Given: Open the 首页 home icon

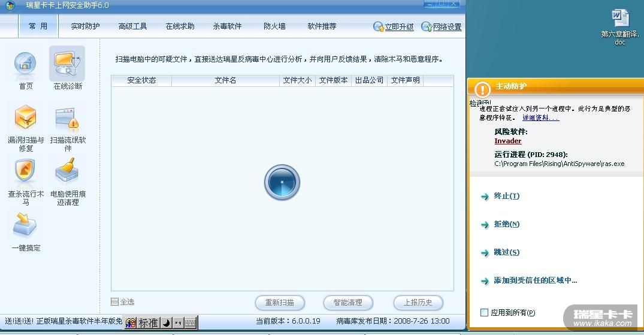Looking at the screenshot, I should click(x=26, y=65).
